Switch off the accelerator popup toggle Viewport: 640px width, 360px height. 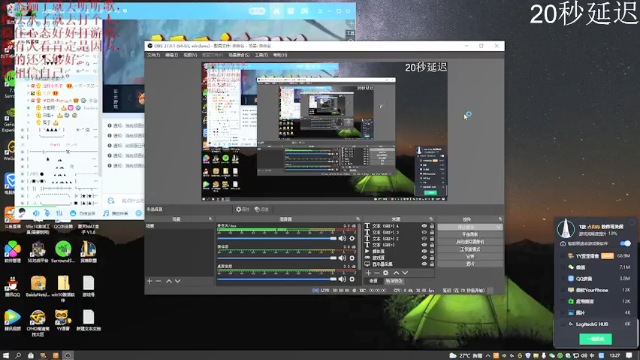click(625, 244)
